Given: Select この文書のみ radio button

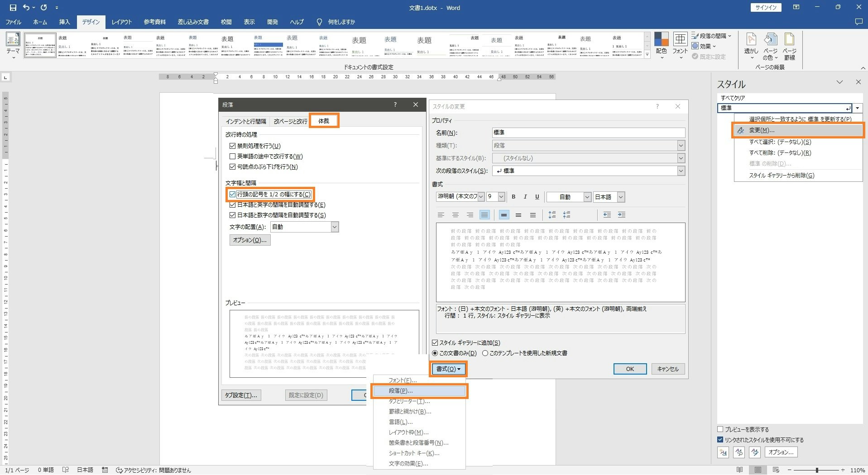Looking at the screenshot, I should [x=435, y=353].
